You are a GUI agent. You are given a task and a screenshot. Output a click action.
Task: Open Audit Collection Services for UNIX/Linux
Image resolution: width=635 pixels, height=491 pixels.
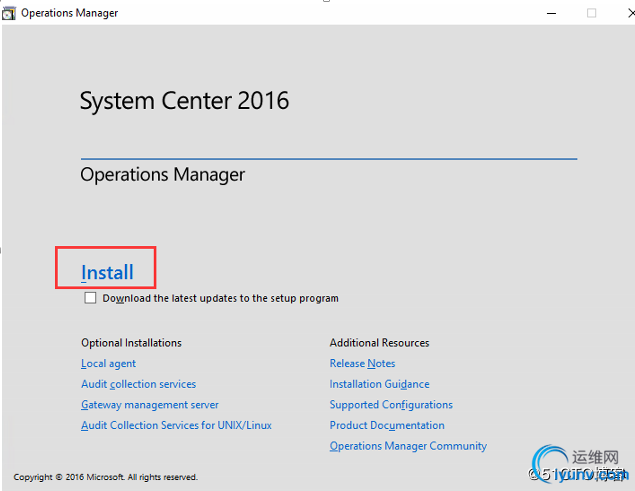[x=177, y=425]
